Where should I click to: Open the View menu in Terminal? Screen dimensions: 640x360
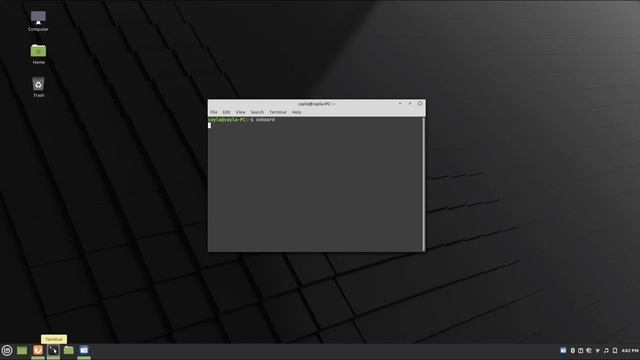(240, 112)
